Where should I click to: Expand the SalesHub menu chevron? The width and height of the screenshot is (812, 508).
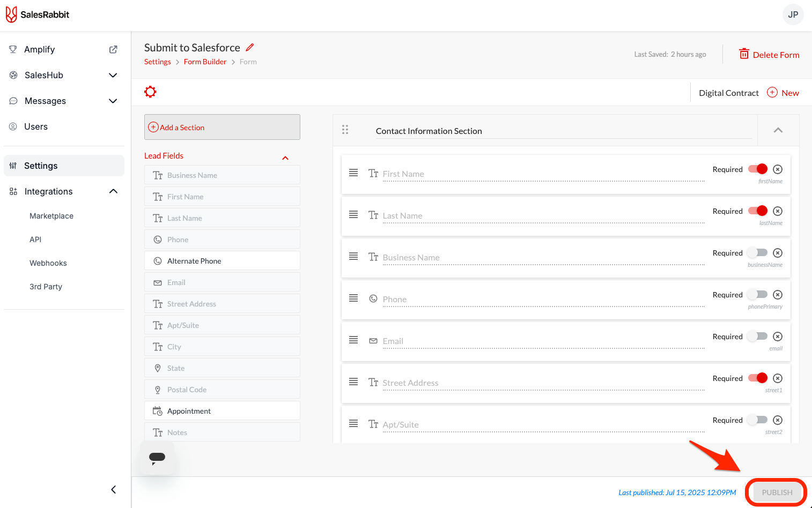(x=113, y=75)
